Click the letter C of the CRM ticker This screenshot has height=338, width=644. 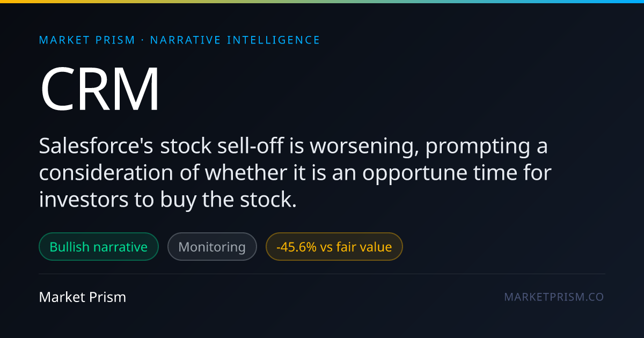tap(57, 89)
